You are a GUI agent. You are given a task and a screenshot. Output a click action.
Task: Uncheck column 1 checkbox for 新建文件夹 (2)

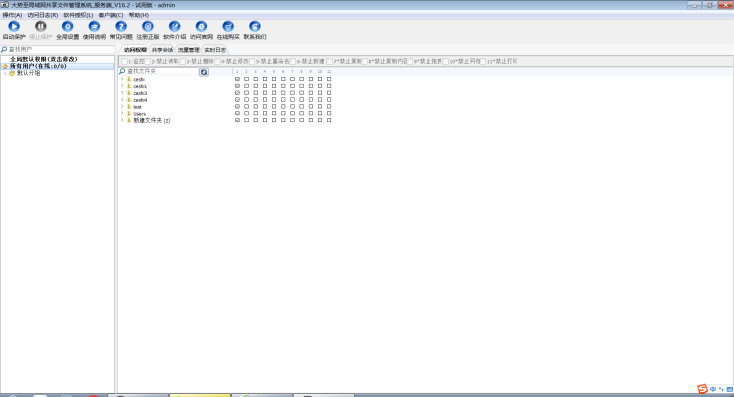[x=237, y=120]
